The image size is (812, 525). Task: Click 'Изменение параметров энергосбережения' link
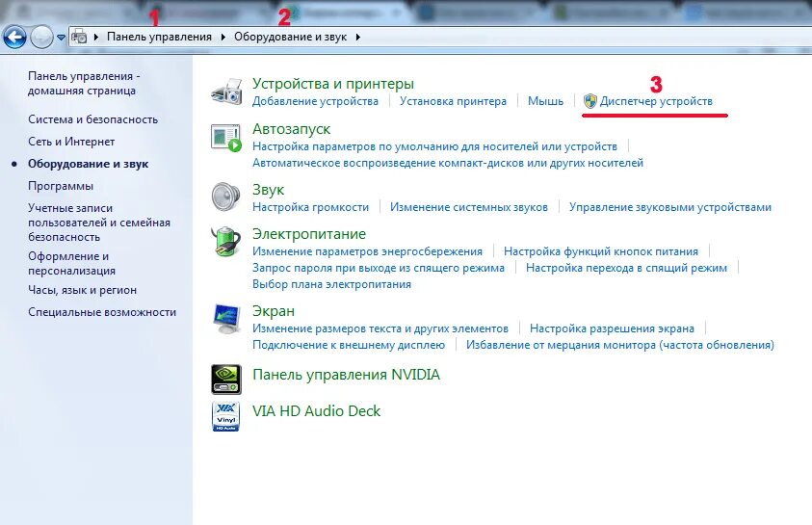[x=367, y=251]
